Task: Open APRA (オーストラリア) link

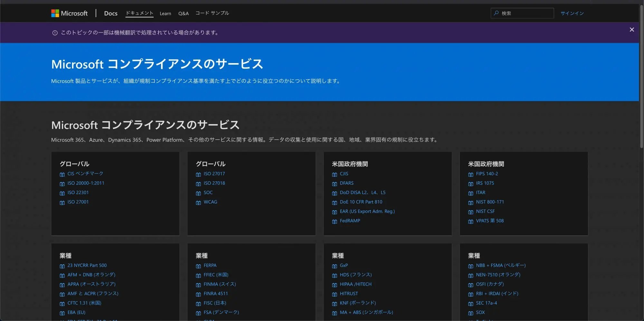Action: pos(91,284)
